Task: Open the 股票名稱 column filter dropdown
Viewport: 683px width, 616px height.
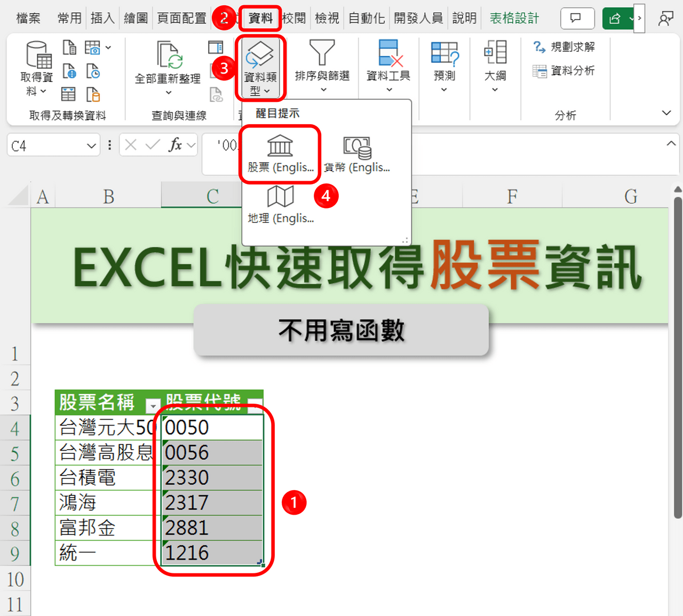Action: 153,405
